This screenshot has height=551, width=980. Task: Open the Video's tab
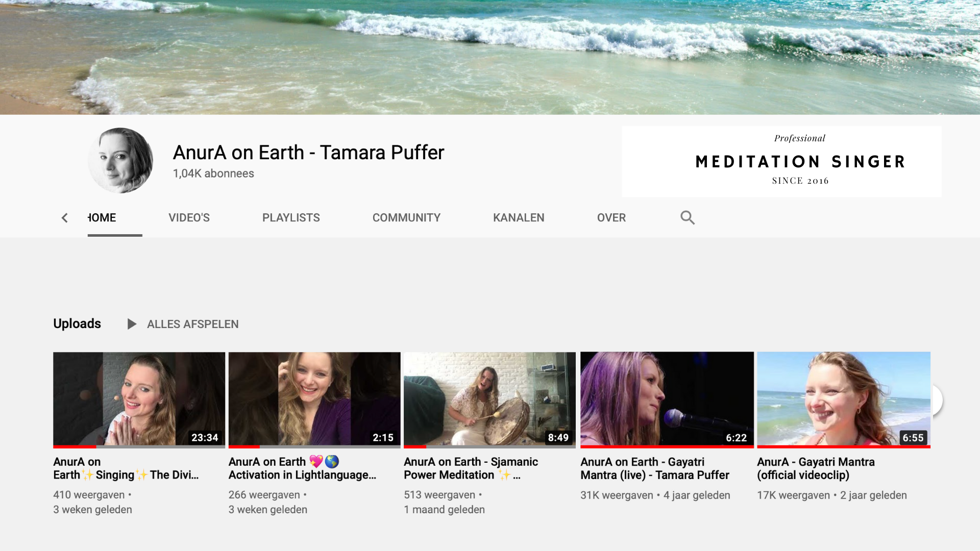pyautogui.click(x=189, y=218)
